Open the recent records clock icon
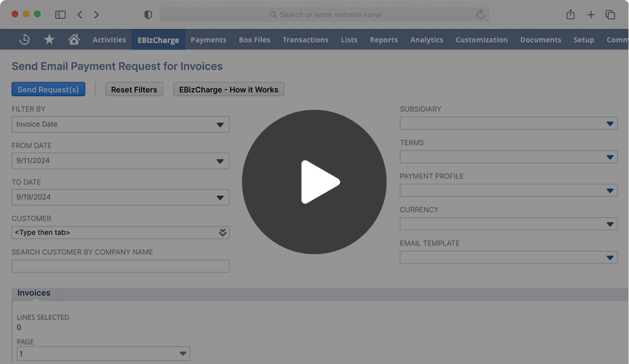629x364 pixels. click(x=24, y=39)
